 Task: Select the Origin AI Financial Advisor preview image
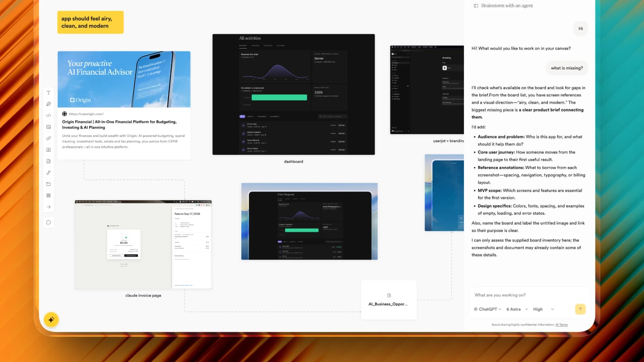(x=124, y=79)
